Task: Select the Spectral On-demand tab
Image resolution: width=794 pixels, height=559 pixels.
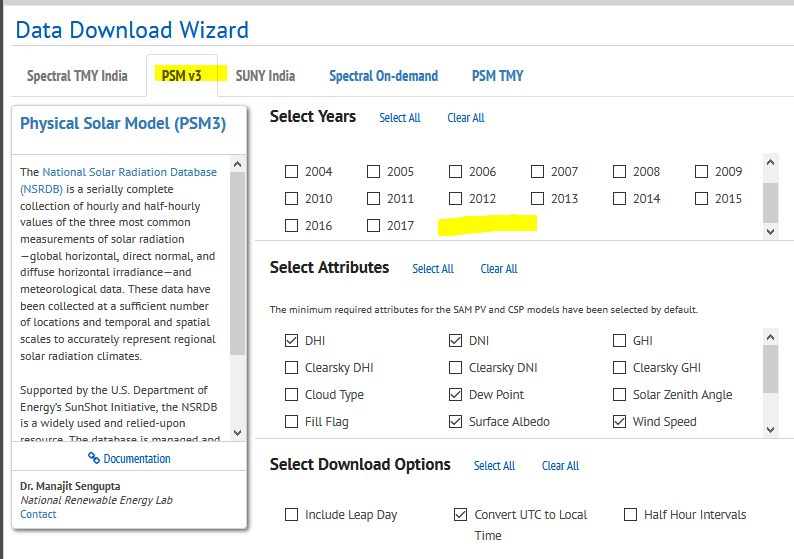Action: pos(383,76)
